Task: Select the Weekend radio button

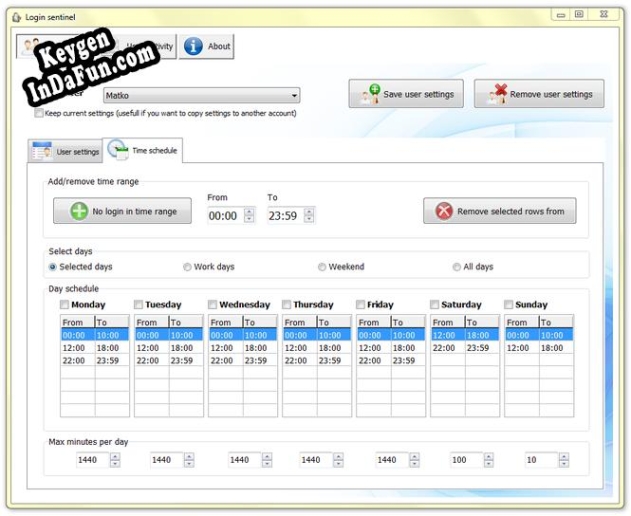Action: pos(322,267)
